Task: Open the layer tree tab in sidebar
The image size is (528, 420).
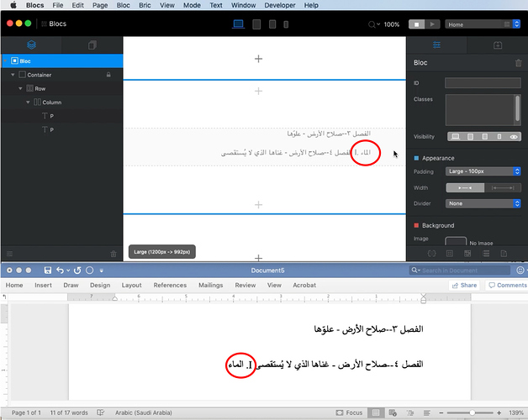Action: point(31,45)
